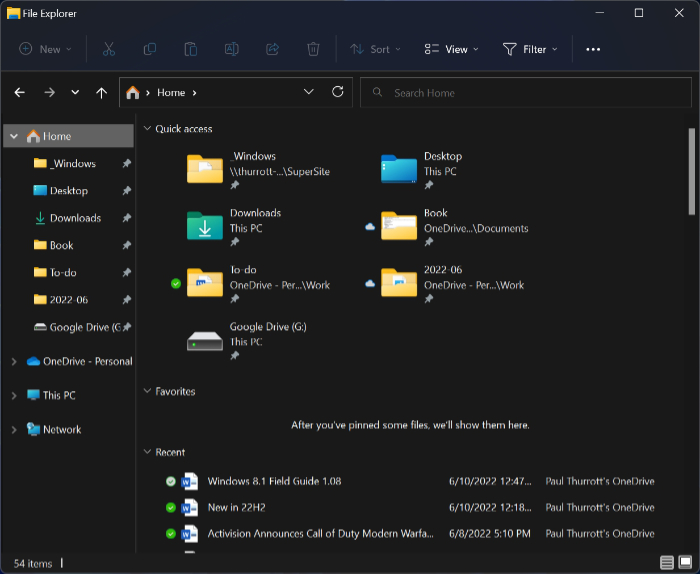Click the Delete trash can icon
This screenshot has width=700, height=574.
tap(313, 49)
